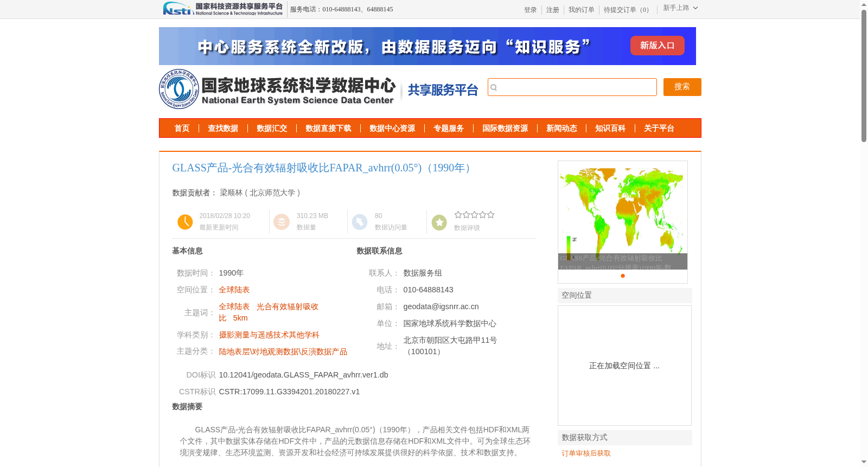Screen dimensions: 868x467
Task: Rate the dataset with the fifth star
Action: [x=490, y=215]
